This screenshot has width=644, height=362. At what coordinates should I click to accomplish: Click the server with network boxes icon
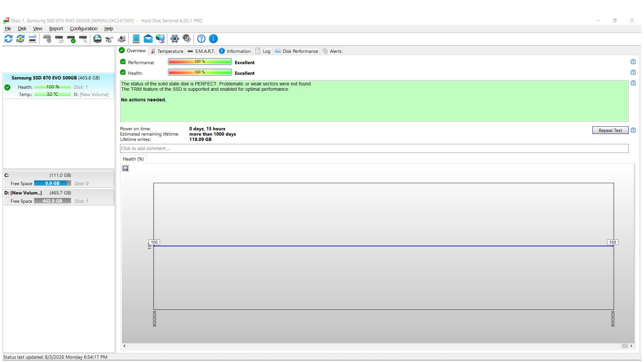pos(121,39)
